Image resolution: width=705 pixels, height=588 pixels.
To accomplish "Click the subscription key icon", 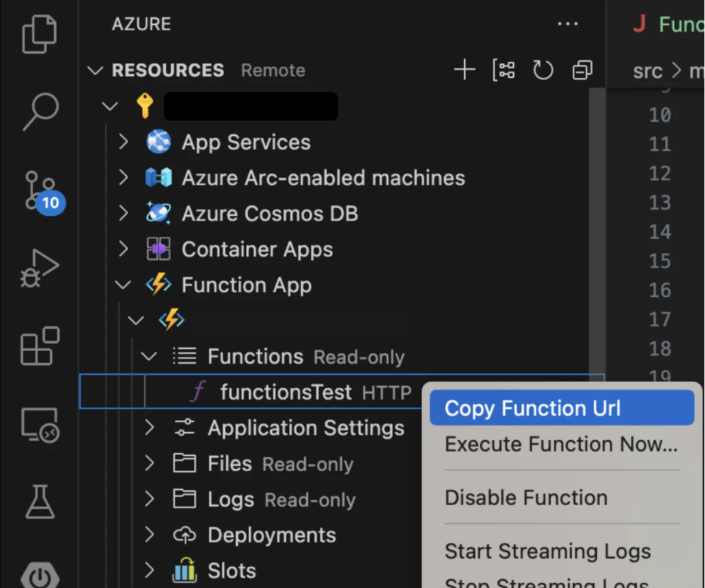I will [145, 106].
